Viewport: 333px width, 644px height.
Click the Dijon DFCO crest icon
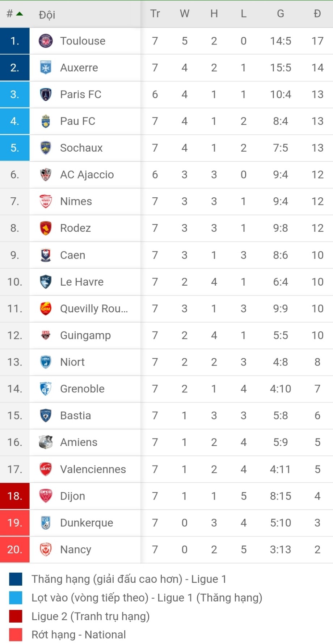(x=46, y=496)
